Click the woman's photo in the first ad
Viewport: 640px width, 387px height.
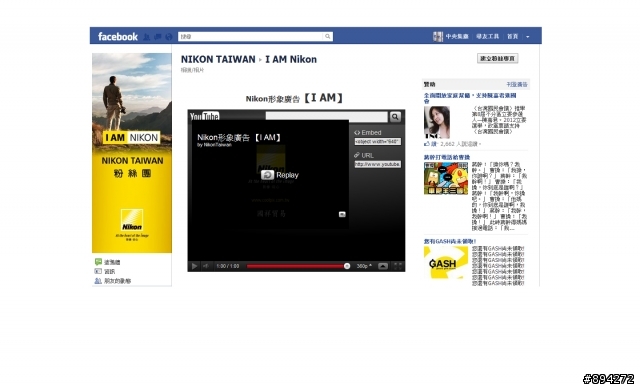pyautogui.click(x=437, y=122)
